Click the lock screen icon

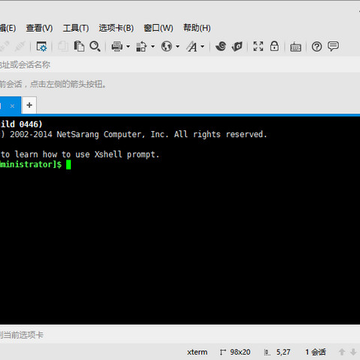pyautogui.click(x=274, y=46)
